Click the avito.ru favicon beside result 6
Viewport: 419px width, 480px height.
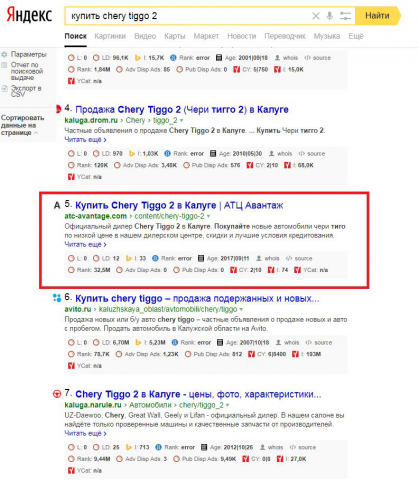[x=57, y=298]
